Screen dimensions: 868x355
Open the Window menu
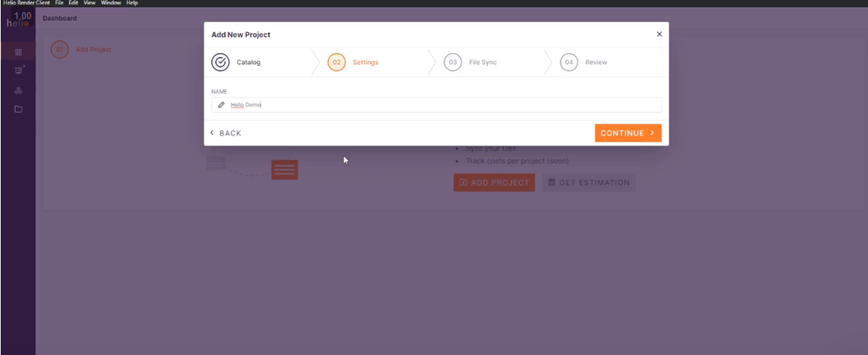[111, 3]
